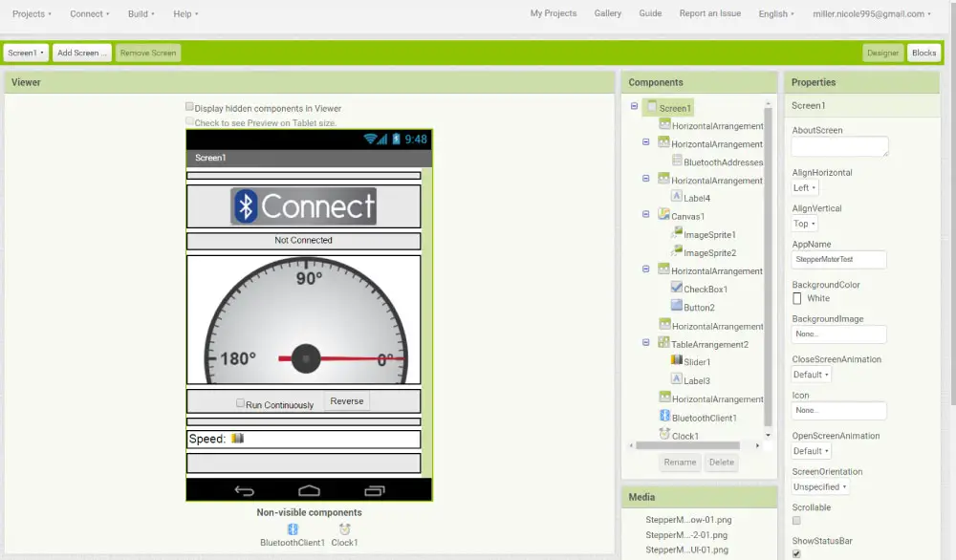This screenshot has width=956, height=560.
Task: Open the ScreenOrientation dropdown
Action: (819, 486)
